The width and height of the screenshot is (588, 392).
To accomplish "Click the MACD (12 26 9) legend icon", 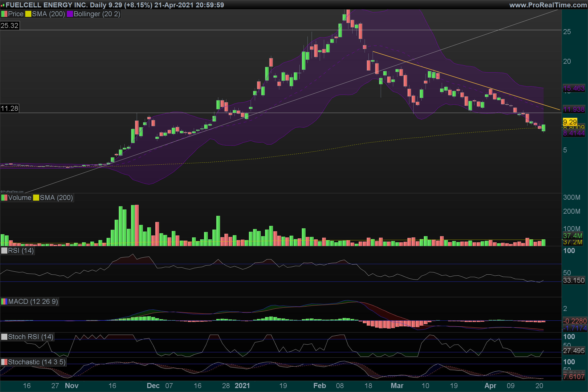I will click(x=4, y=302).
